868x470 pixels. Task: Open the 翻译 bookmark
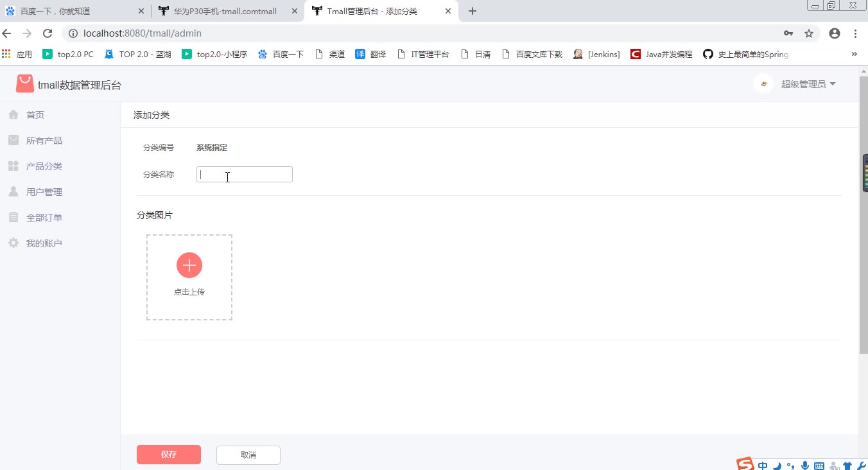(x=371, y=54)
